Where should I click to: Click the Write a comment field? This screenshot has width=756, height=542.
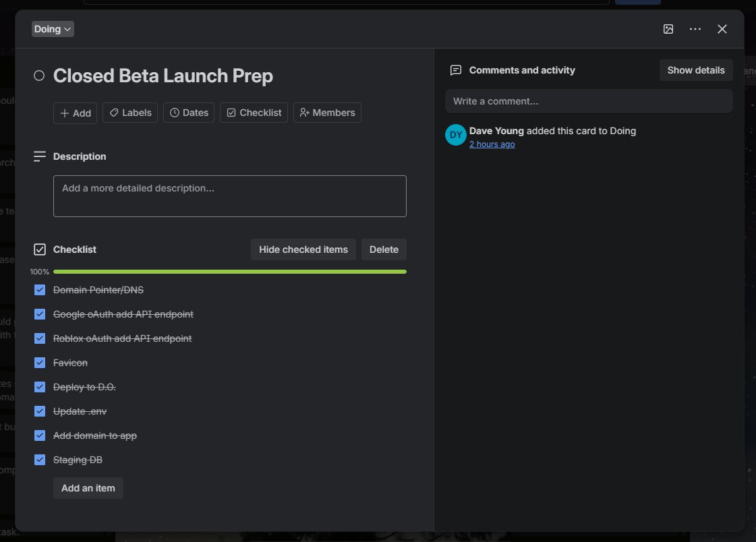coord(589,101)
